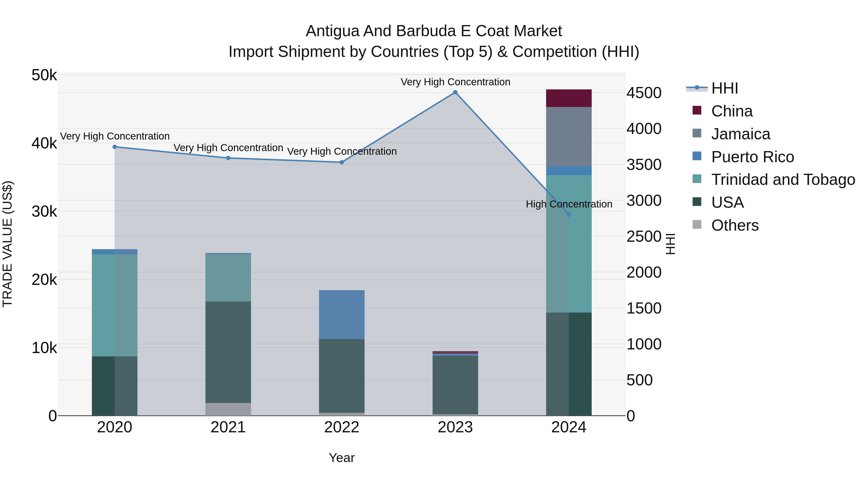868x488 pixels.
Task: Click the Jamaica gray-blue legend swatch
Action: pos(697,133)
